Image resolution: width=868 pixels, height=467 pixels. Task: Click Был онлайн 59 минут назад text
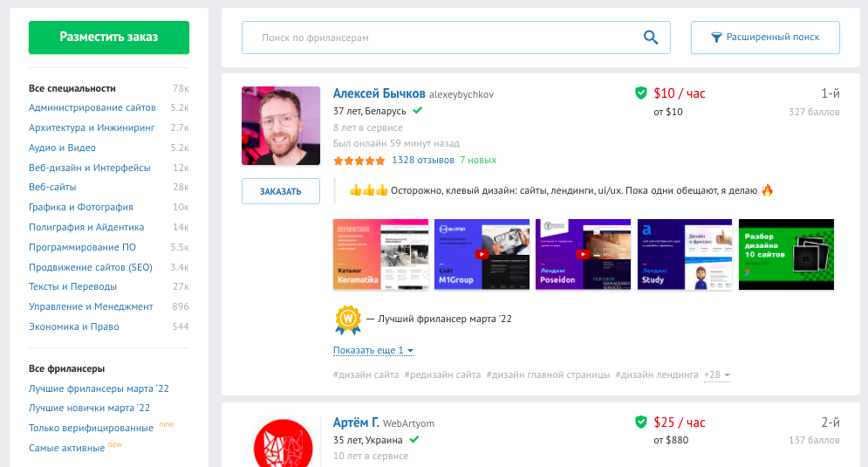pos(396,143)
